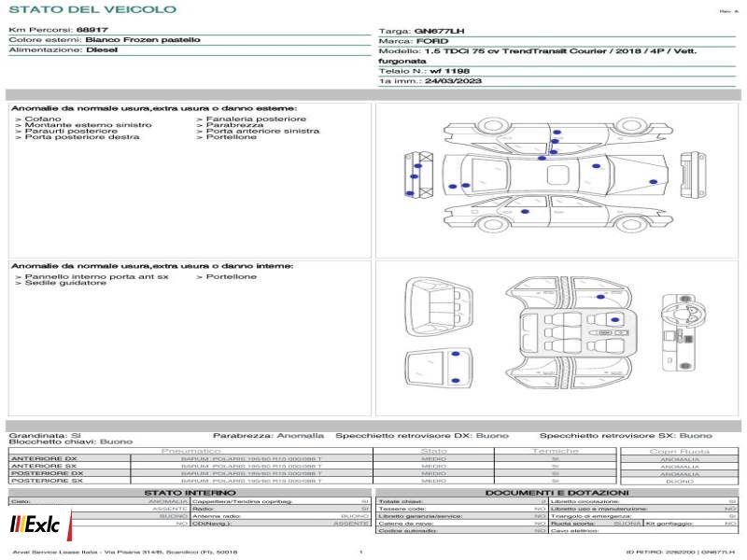Click Specchietto retrovisore SX: Buono
This screenshot has height=560, width=747.
tap(626, 436)
